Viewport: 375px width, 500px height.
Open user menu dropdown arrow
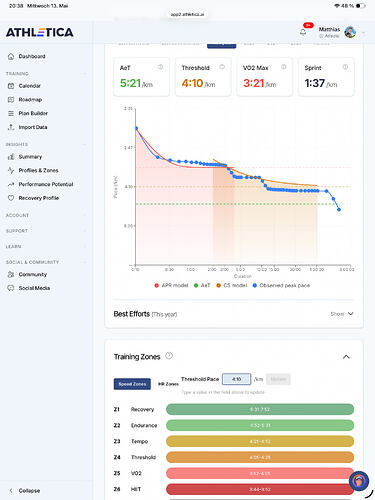364,33
